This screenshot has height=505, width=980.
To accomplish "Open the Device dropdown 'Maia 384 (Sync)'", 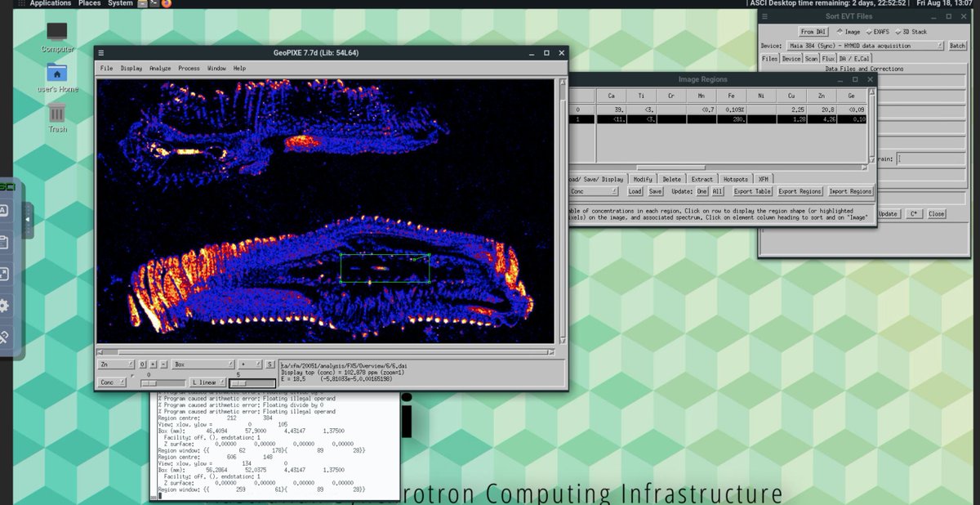I will tap(864, 46).
